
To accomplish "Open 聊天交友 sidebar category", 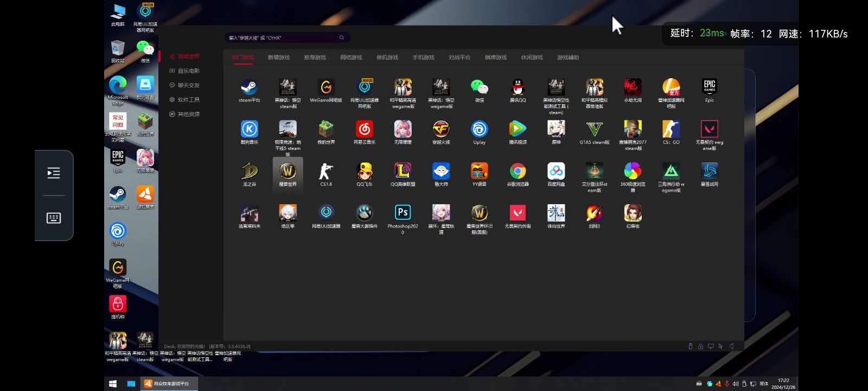I will pos(184,85).
